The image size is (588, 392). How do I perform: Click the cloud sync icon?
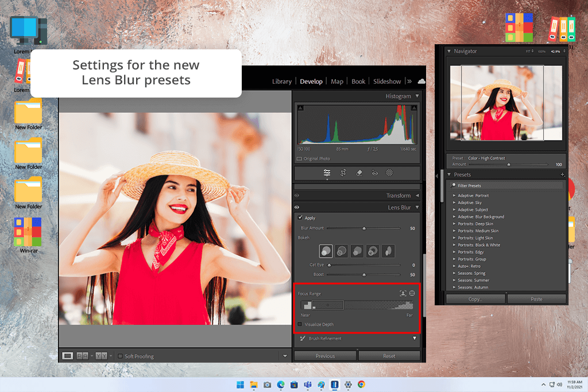click(x=421, y=81)
